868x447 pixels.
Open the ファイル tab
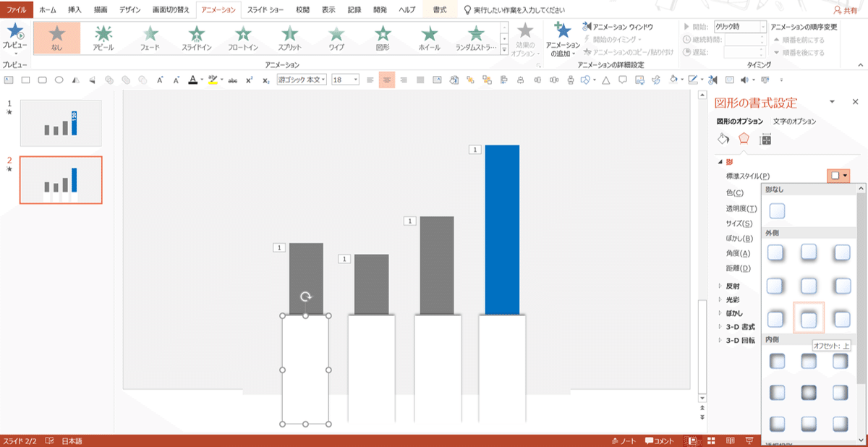16,10
